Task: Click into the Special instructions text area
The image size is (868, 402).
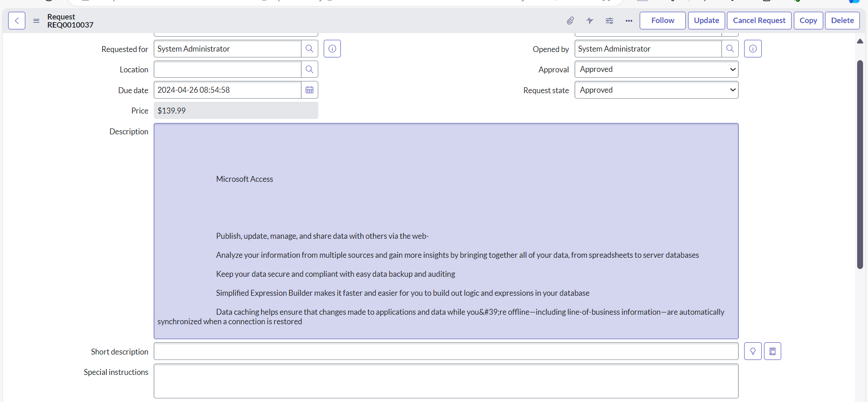Action: coord(446,381)
